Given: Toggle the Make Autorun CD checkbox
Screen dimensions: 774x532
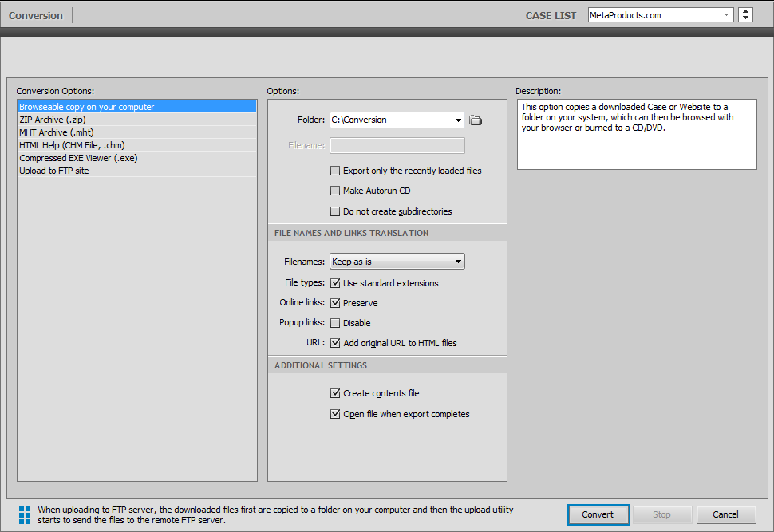Looking at the screenshot, I should [335, 191].
